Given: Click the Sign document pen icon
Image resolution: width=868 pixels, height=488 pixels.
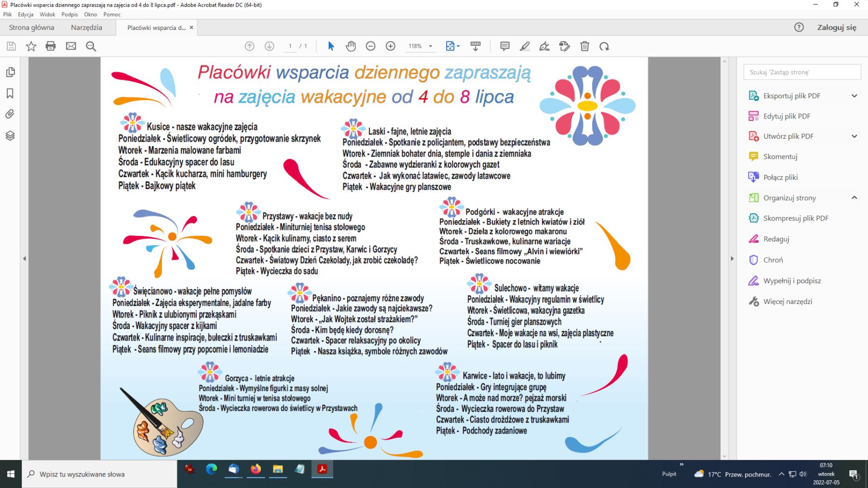Looking at the screenshot, I should pyautogui.click(x=544, y=46).
